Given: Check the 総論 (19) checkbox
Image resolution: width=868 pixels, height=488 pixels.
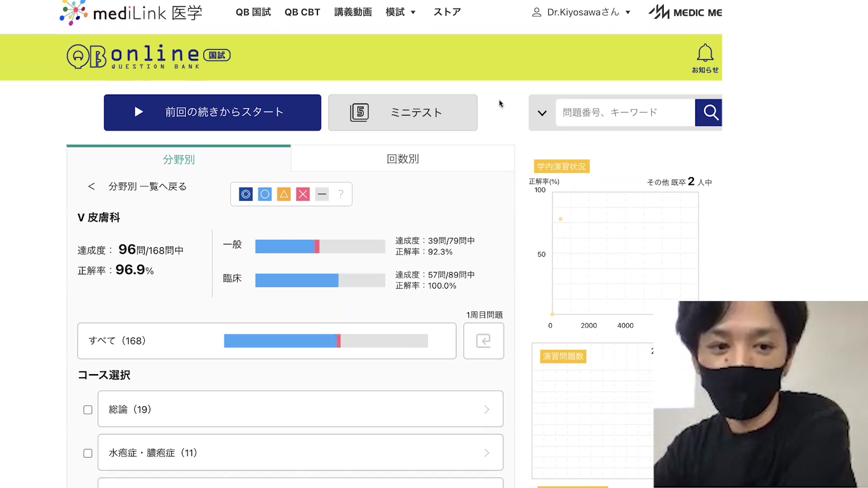Looking at the screenshot, I should tap(88, 410).
